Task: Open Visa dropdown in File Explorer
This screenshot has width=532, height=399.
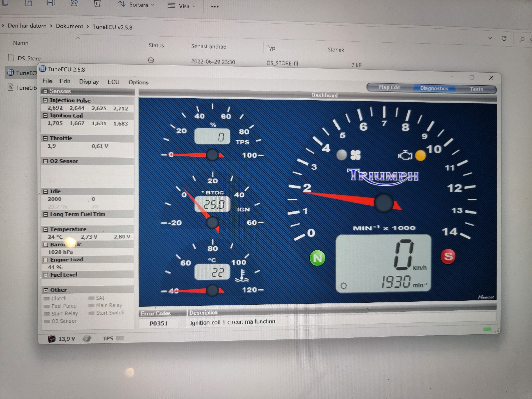Action: coord(181,6)
